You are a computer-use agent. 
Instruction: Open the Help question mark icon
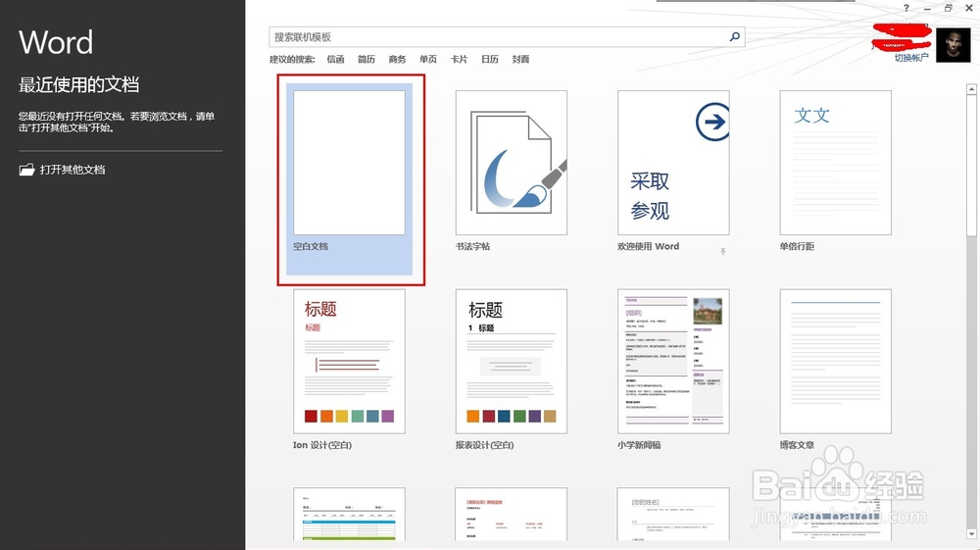click(906, 8)
